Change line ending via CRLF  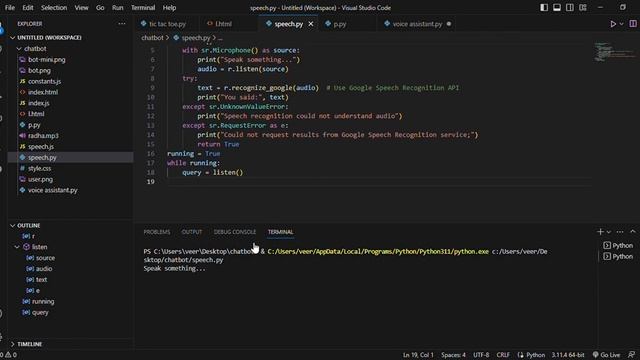coord(503,355)
